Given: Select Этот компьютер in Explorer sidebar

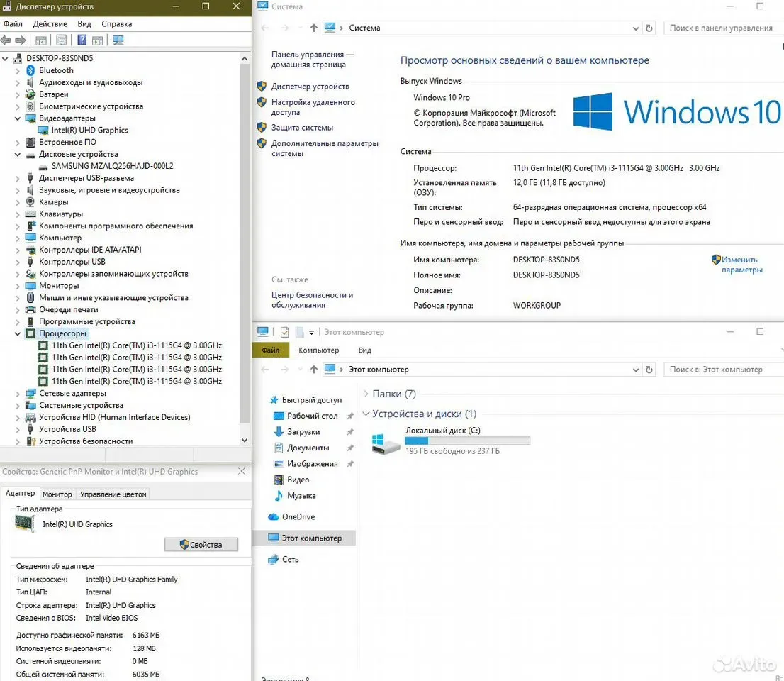Looking at the screenshot, I should click(x=311, y=538).
